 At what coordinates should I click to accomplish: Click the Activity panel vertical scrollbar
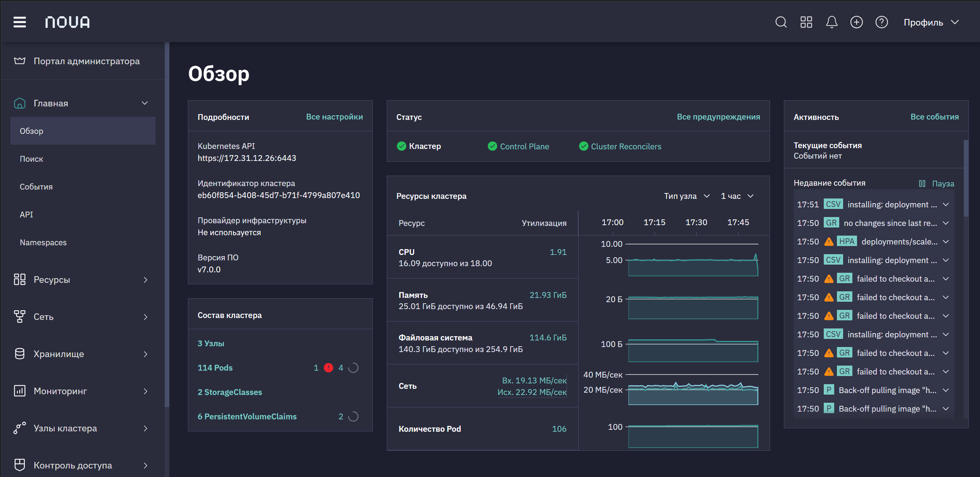966,178
